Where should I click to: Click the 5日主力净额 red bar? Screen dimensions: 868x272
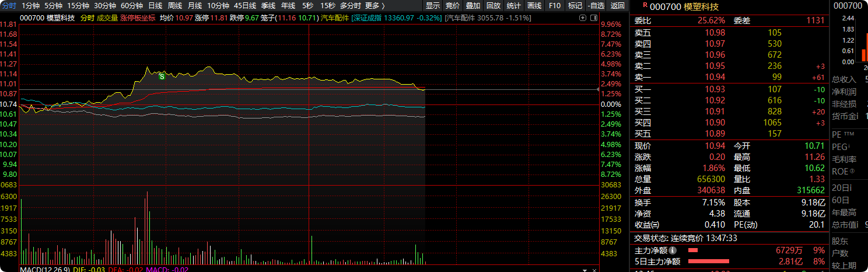(709, 261)
